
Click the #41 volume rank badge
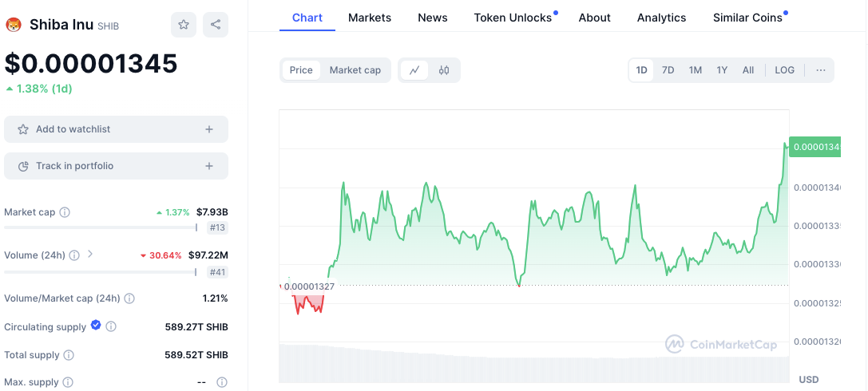217,272
